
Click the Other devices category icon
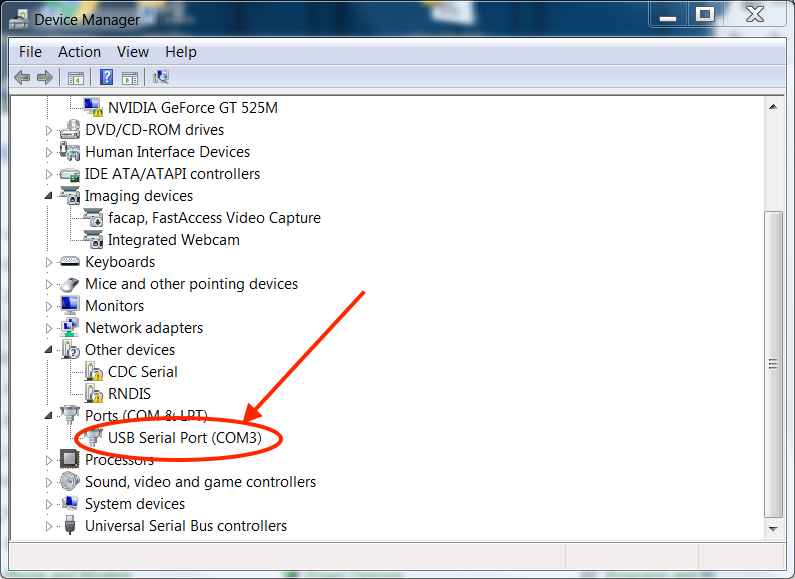(x=70, y=349)
